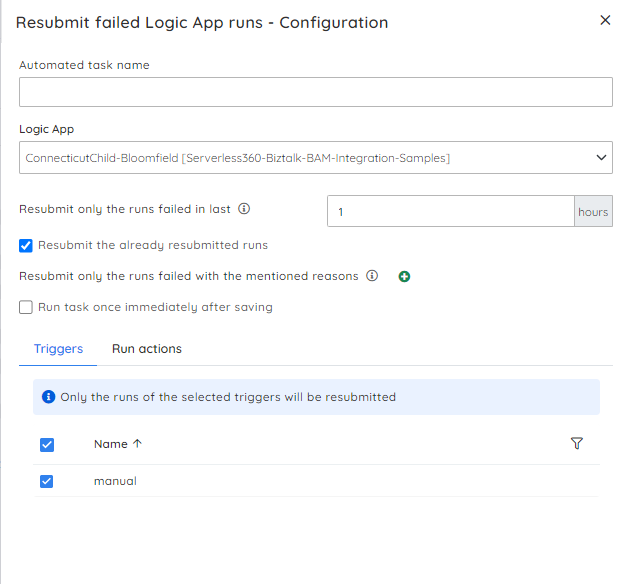Viewport: 629px width, 584px height.
Task: Switch to the Triggers tab
Action: pyautogui.click(x=58, y=349)
